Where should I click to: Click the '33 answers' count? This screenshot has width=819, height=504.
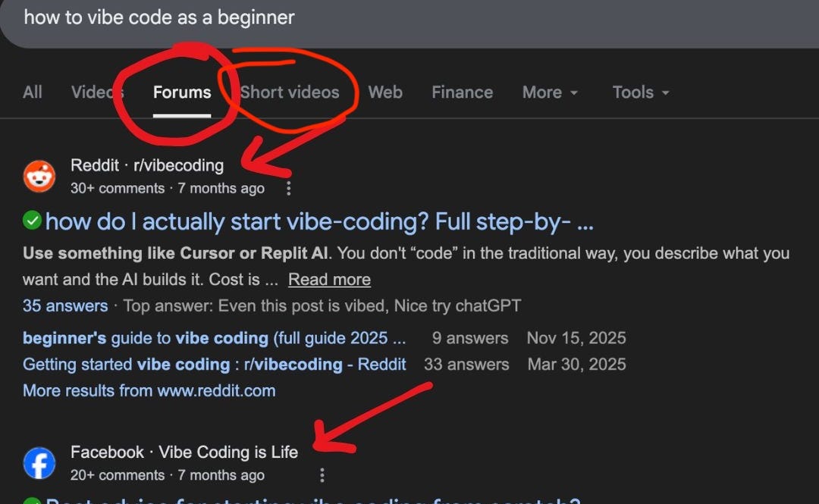tap(466, 364)
